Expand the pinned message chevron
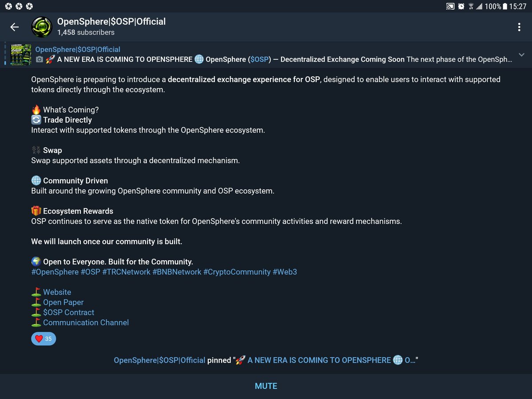This screenshot has width=532, height=399. [521, 55]
